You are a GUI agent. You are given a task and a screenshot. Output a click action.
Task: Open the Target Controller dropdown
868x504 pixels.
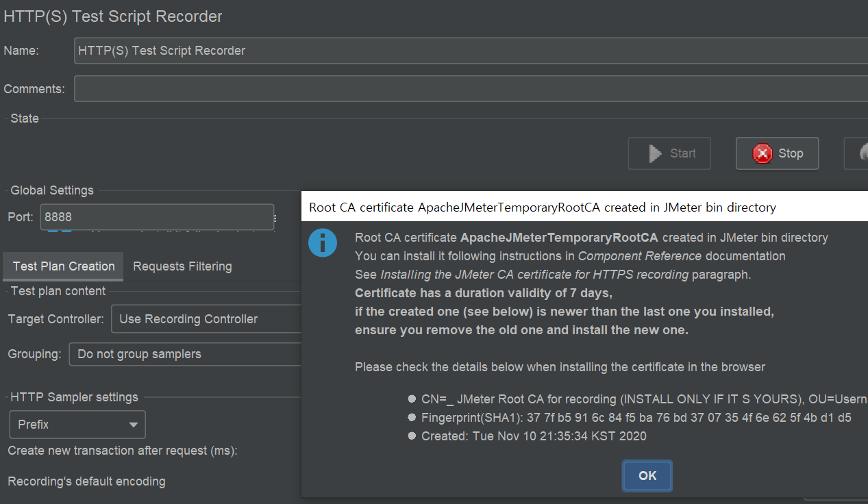tap(206, 319)
